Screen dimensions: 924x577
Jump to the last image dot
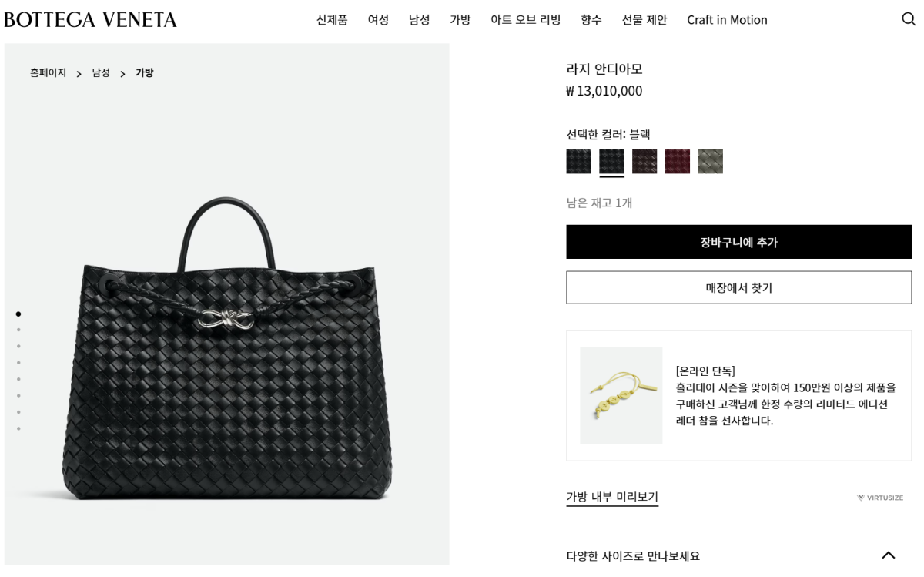18,428
